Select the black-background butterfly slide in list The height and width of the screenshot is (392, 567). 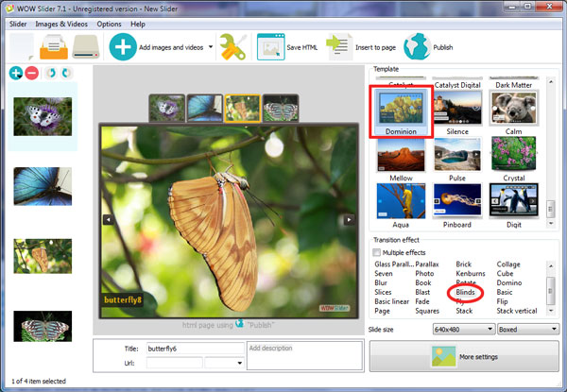(x=43, y=326)
